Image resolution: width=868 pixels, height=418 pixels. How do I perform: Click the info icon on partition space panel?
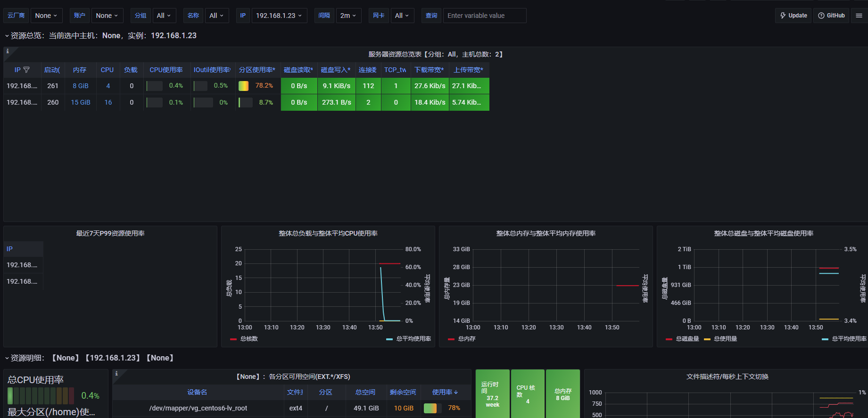(116, 374)
